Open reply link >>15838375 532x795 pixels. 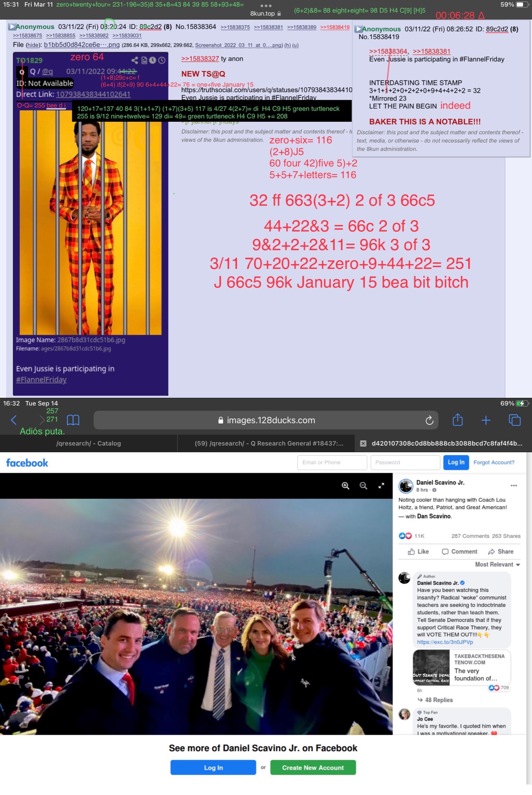pyautogui.click(x=235, y=27)
